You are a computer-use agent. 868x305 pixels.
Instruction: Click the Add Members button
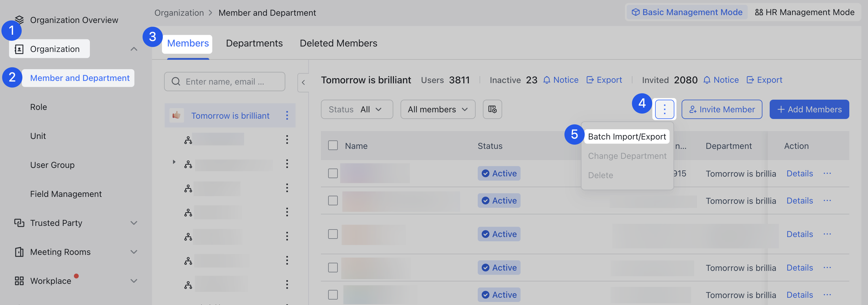pyautogui.click(x=809, y=109)
